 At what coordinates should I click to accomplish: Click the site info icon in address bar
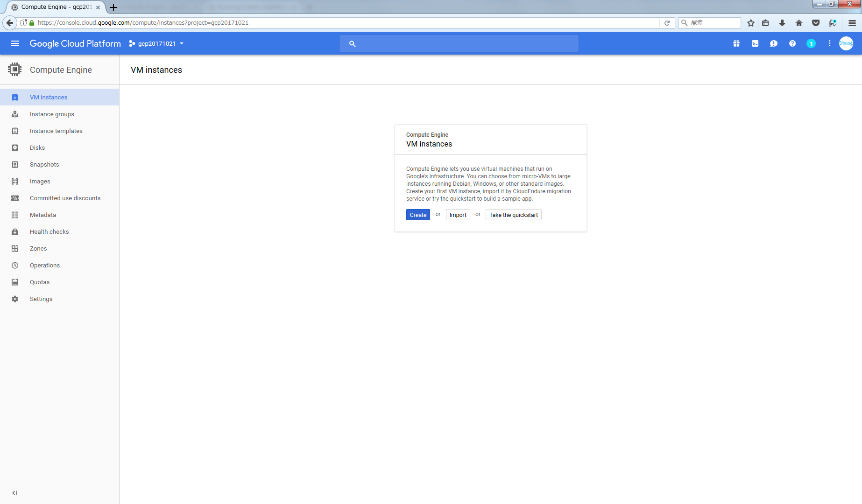tap(23, 22)
